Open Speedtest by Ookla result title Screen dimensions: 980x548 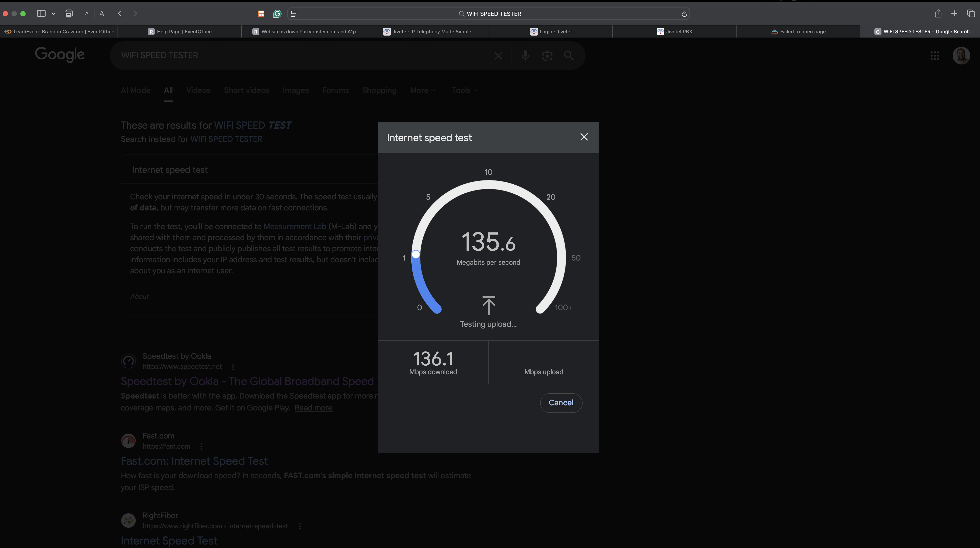pos(249,382)
